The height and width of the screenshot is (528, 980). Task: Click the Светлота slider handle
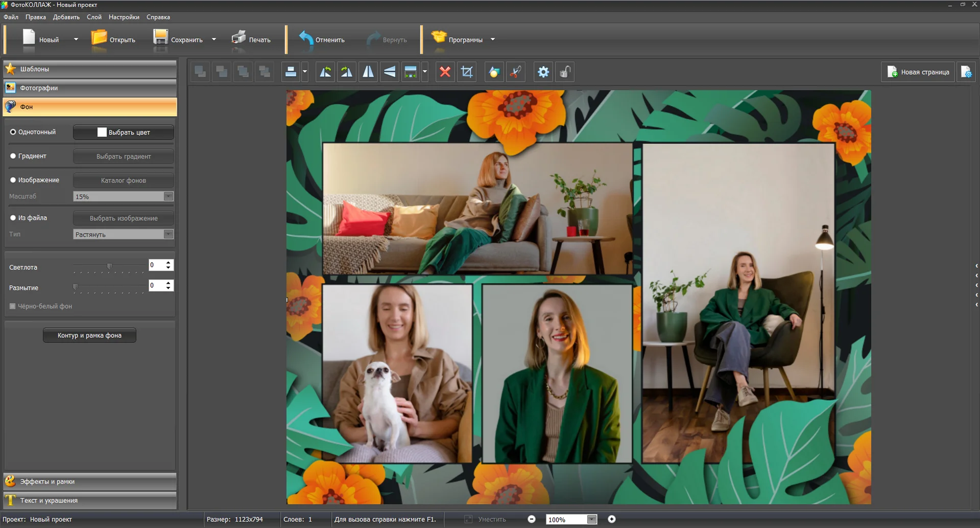point(109,266)
